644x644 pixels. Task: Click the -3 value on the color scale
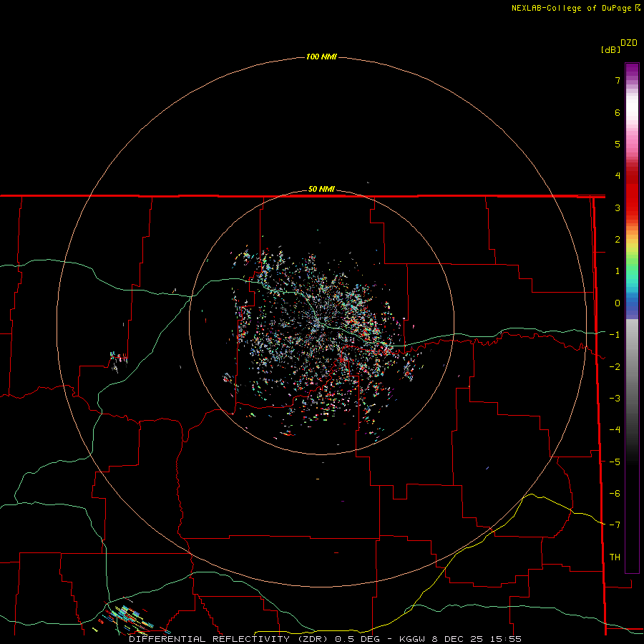[615, 399]
